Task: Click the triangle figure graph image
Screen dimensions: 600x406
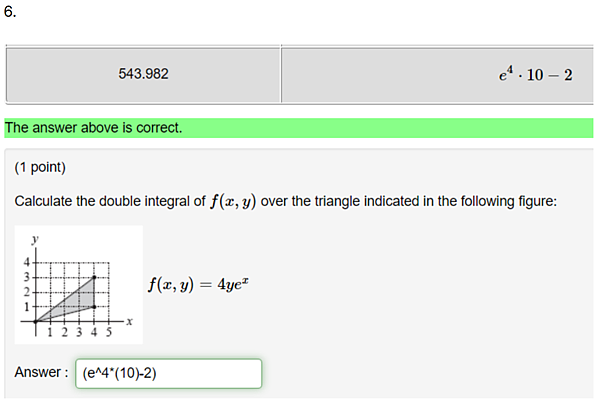Action: coord(78,285)
